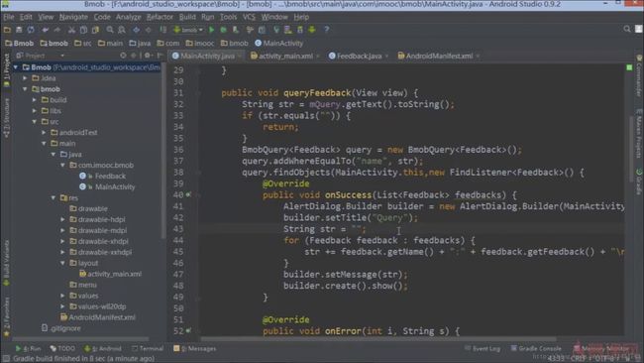Screen dimensions: 644x363
Task: Click the scroll from source icon in Project panel
Action: [123, 56]
